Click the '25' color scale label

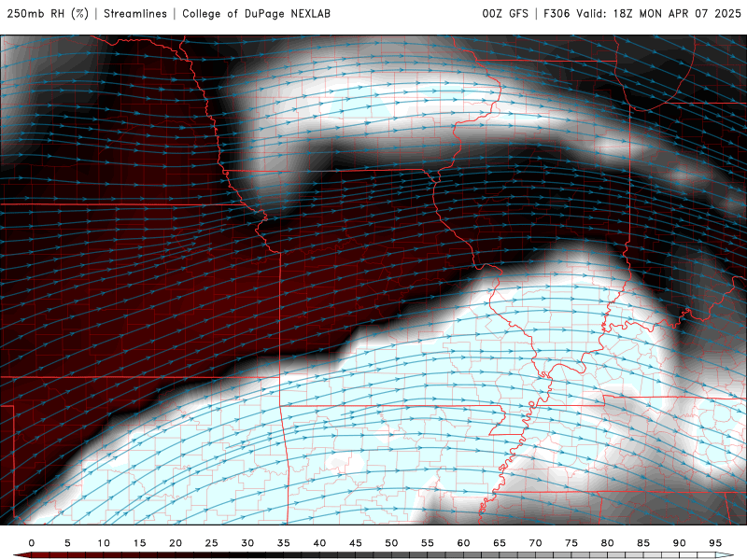coord(212,543)
